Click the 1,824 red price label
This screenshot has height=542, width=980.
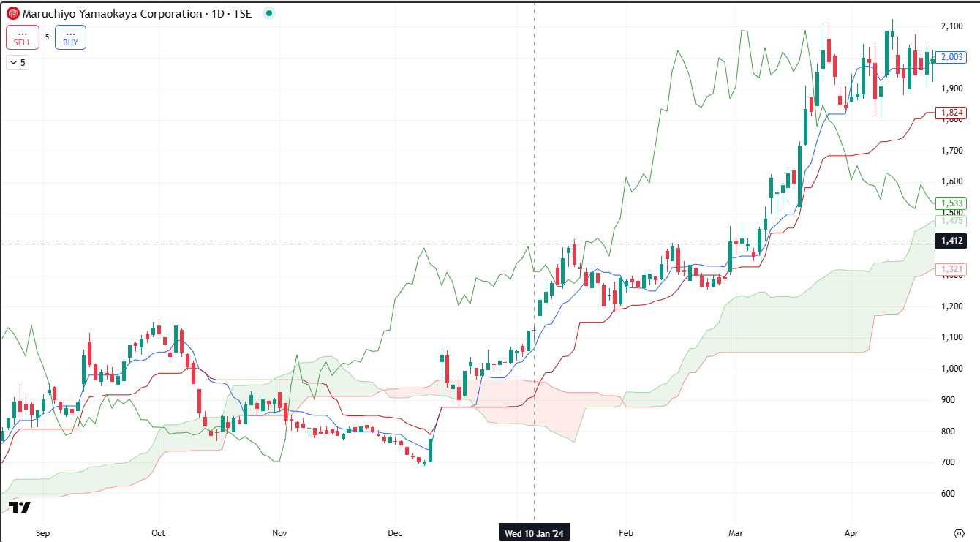tap(952, 113)
